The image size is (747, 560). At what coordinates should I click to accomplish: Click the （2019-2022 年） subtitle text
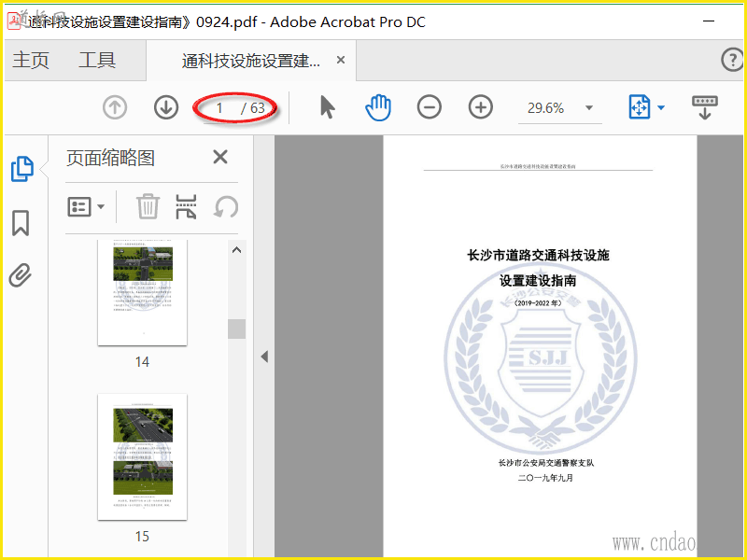coord(539,302)
